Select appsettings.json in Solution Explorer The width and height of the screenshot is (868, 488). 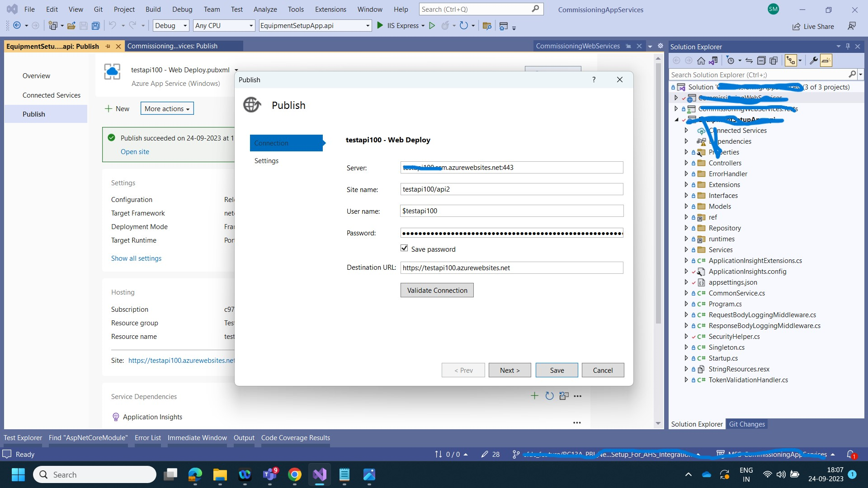732,282
